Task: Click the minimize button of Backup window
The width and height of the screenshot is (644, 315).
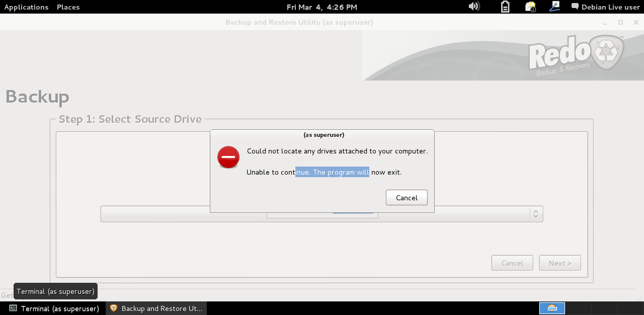Action: point(606,22)
